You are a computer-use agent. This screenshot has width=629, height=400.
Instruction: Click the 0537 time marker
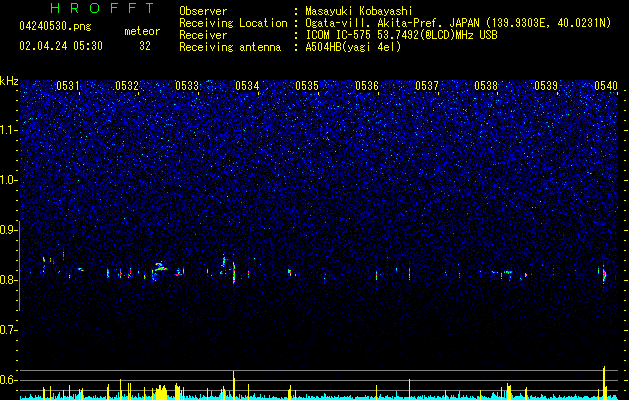click(x=427, y=86)
